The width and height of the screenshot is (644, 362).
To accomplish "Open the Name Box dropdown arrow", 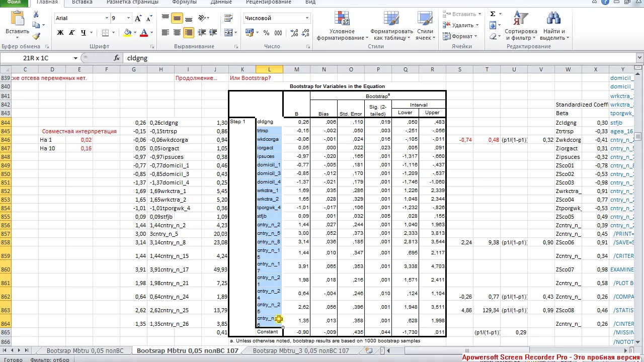I will (x=75, y=58).
